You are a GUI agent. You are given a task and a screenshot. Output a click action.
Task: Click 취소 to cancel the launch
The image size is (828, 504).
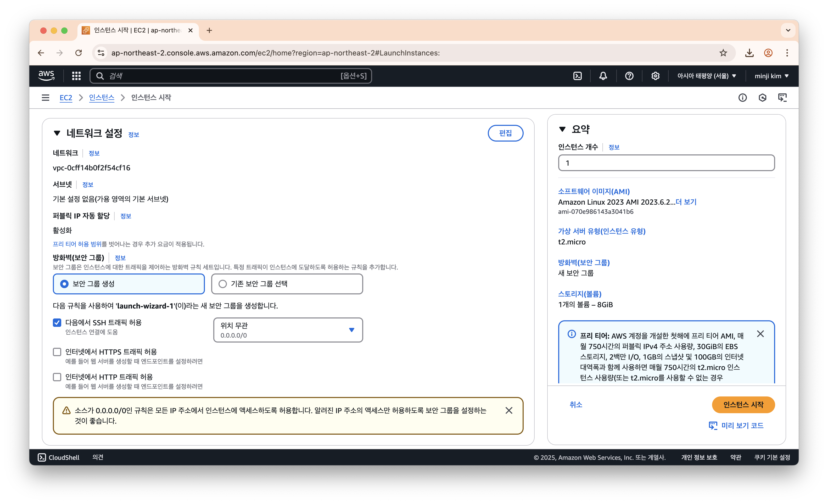pos(576,405)
